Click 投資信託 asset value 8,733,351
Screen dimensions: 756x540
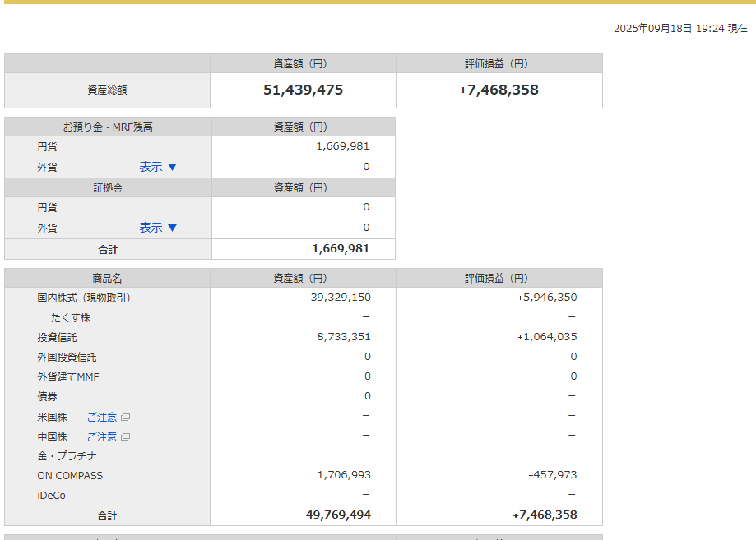pos(344,337)
